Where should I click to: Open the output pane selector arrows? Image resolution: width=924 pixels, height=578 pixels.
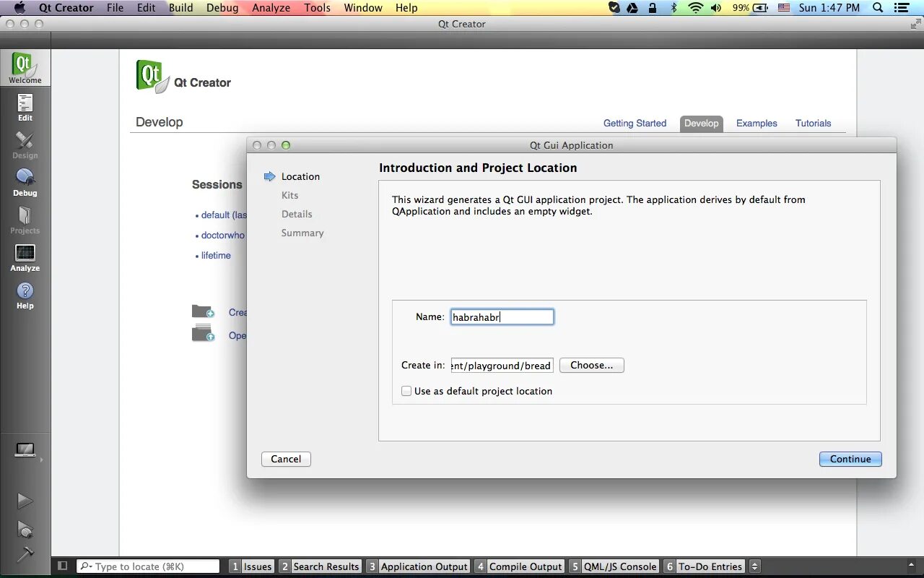pos(755,566)
